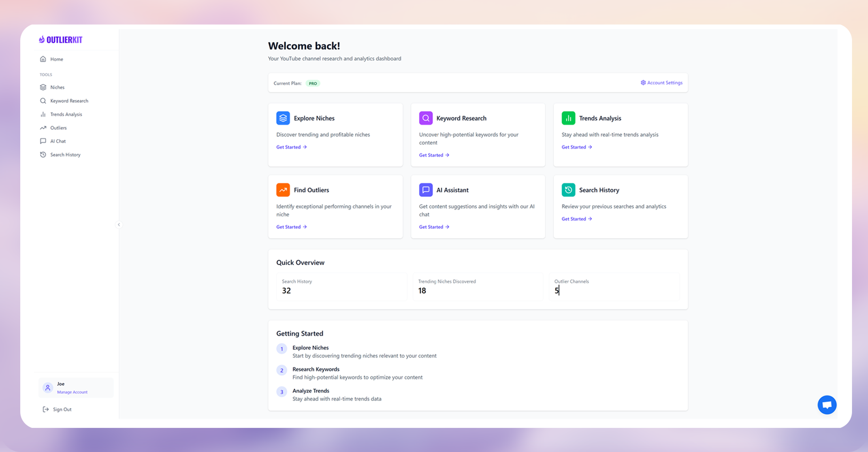Image resolution: width=868 pixels, height=452 pixels.
Task: Click the Keyword Research magnifier icon in sidebar
Action: point(43,101)
